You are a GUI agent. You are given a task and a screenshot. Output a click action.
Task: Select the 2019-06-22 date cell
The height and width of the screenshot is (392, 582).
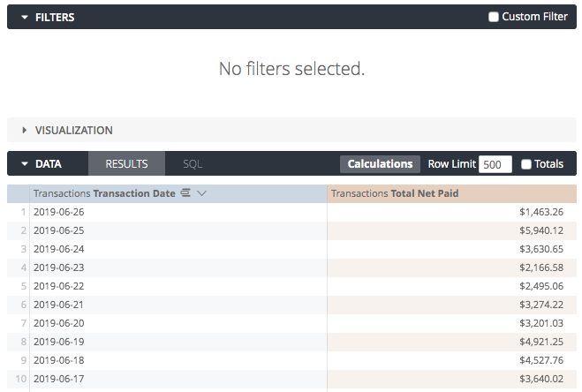(58, 286)
